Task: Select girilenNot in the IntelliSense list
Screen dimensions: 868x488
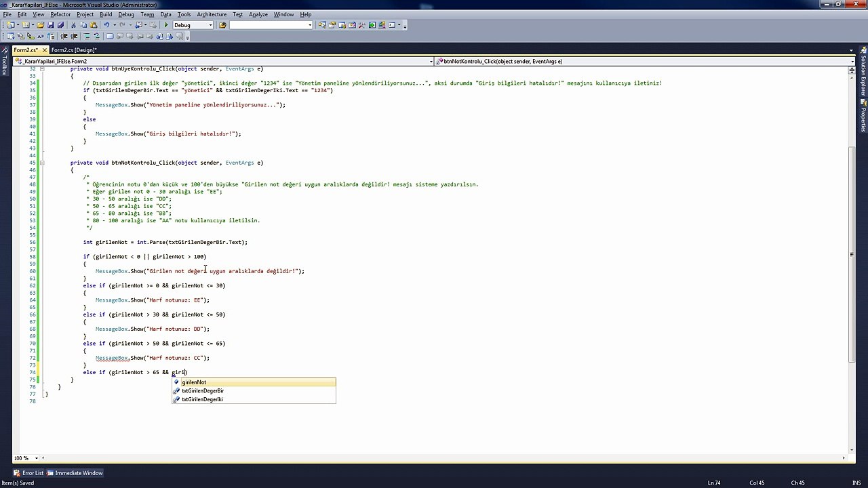Action: pyautogui.click(x=254, y=382)
